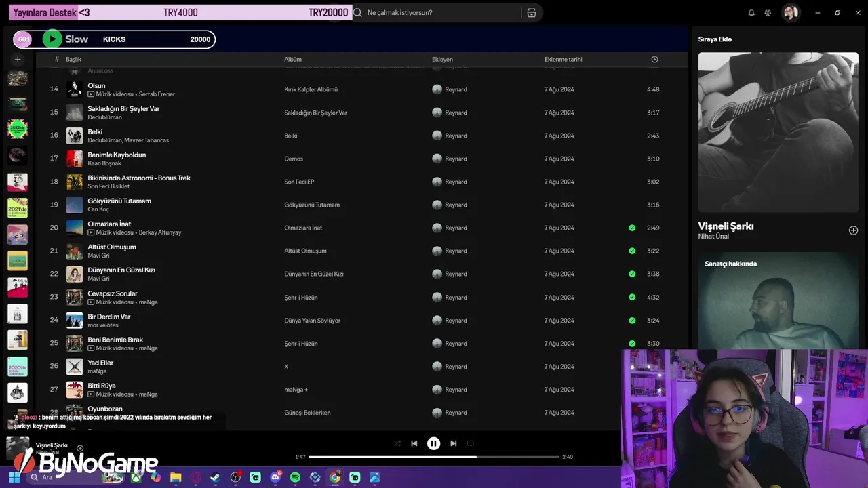This screenshot has width=868, height=488.
Task: Open artist Sertab Erener link
Action: click(x=157, y=94)
